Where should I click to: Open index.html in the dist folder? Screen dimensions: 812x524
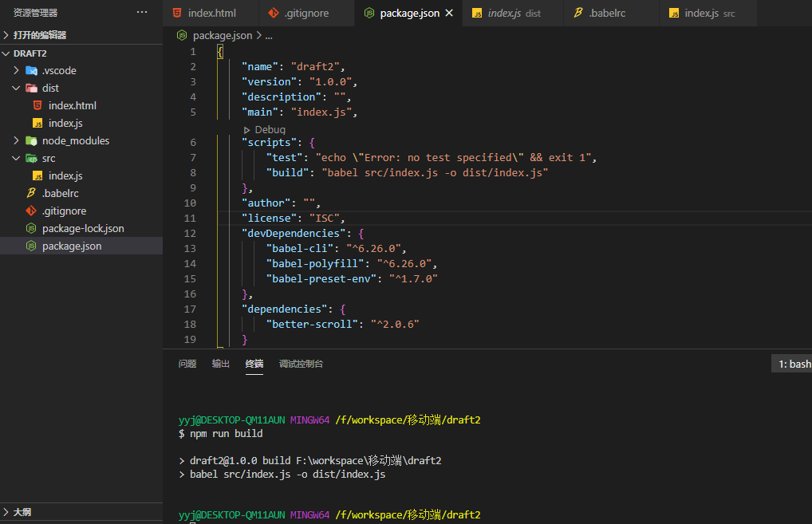[72, 105]
